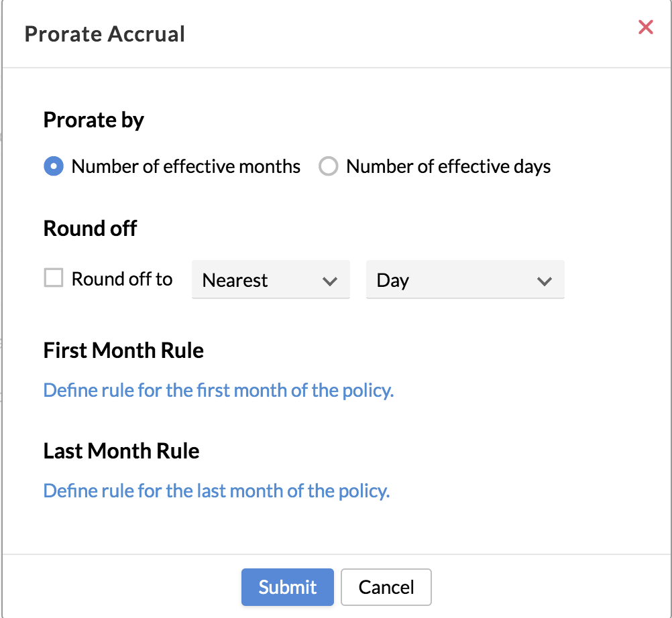Open the Day unit dropdown
The height and width of the screenshot is (618, 672).
[465, 280]
